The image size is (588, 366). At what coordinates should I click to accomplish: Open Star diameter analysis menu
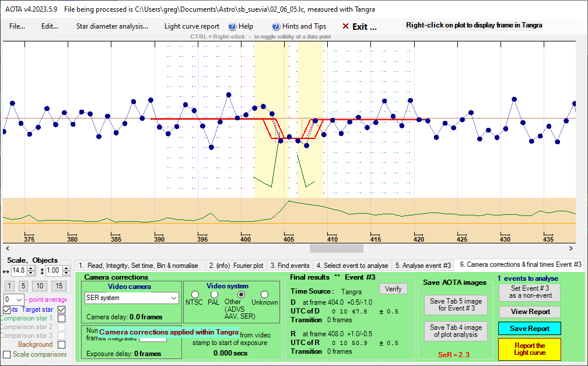pos(112,26)
